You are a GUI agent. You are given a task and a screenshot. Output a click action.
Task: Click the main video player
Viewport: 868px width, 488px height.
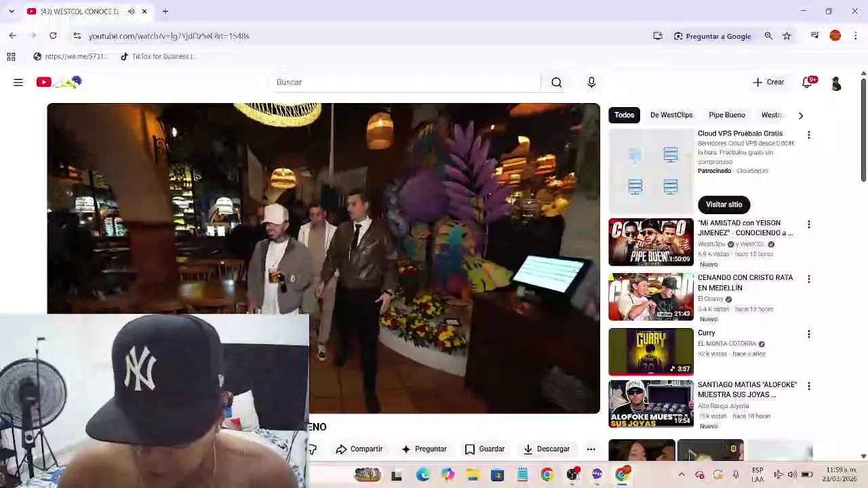click(x=323, y=258)
